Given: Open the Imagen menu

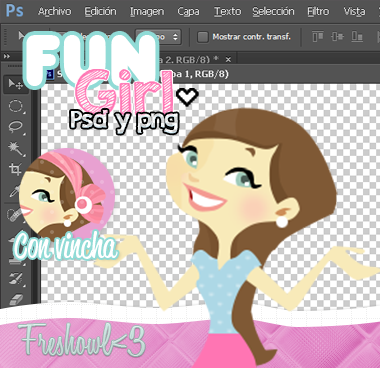Looking at the screenshot, I should coord(147,11).
